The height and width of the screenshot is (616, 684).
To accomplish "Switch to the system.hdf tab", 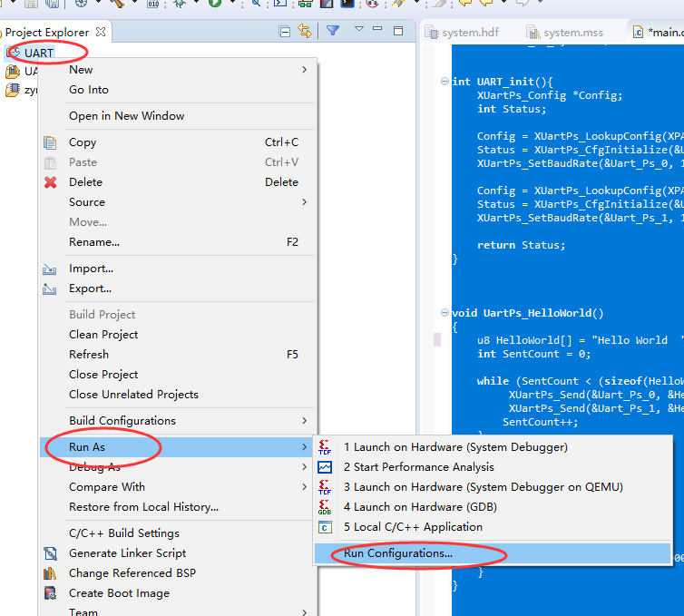I will [x=470, y=33].
